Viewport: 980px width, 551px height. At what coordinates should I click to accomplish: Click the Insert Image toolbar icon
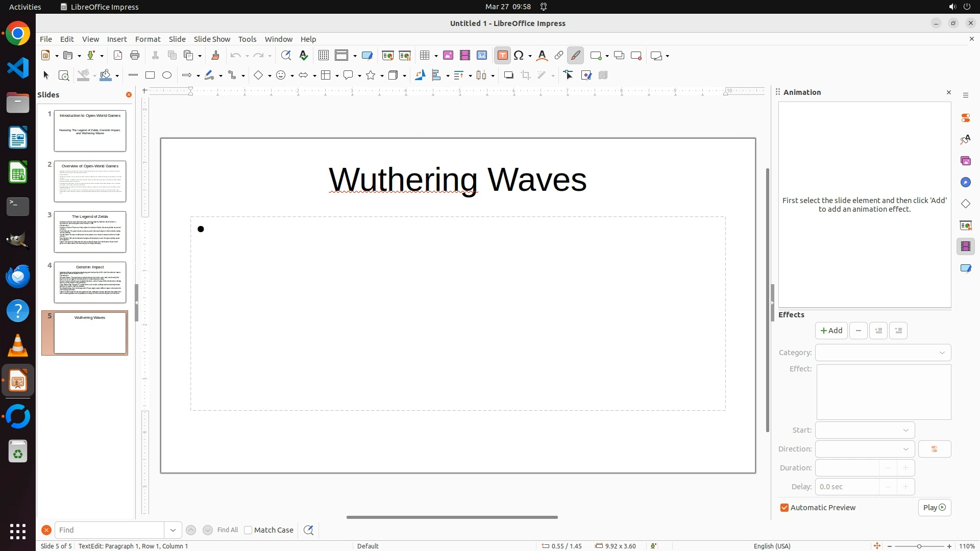(x=448, y=56)
